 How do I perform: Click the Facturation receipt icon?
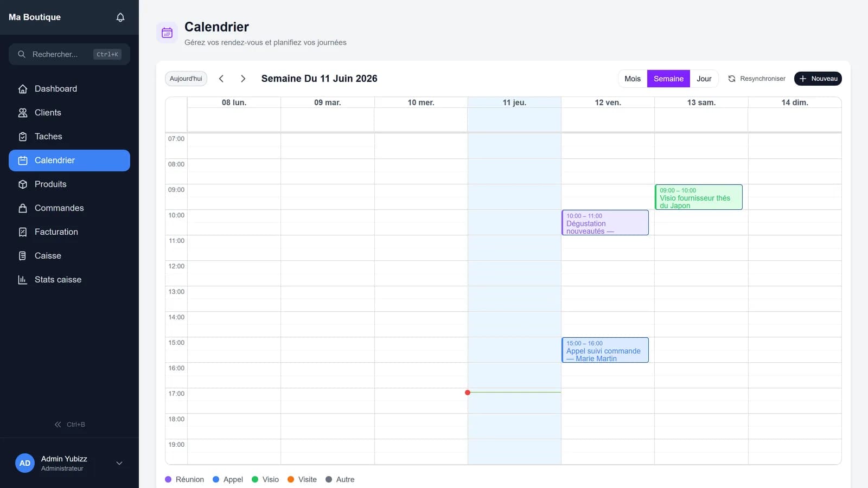pos(23,232)
